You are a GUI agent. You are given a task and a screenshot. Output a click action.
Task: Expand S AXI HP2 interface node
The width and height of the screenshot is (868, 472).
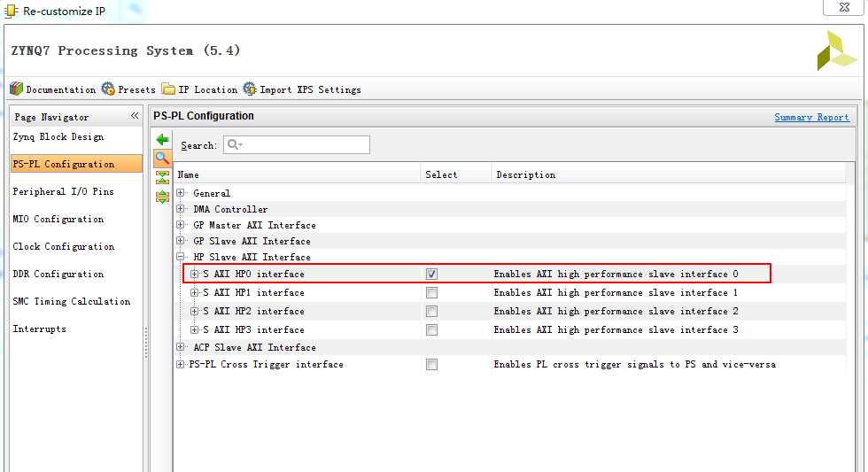coord(194,312)
